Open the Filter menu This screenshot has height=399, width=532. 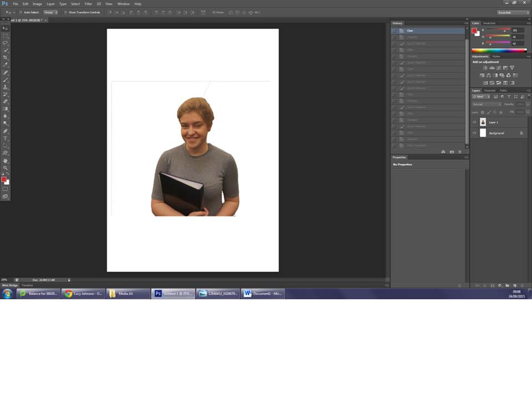88,4
